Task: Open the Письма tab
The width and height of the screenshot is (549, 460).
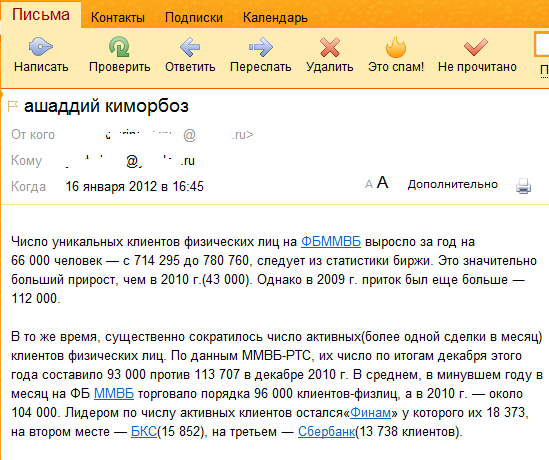Action: [x=41, y=15]
